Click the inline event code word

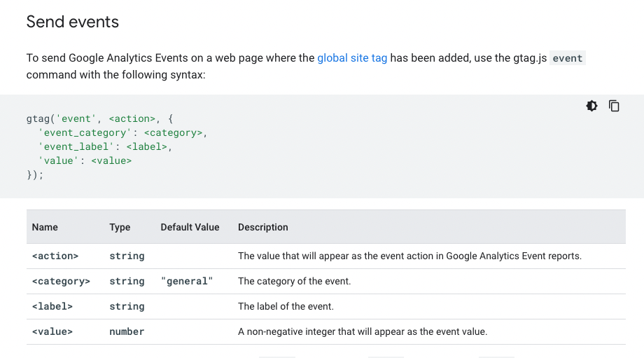coord(567,58)
